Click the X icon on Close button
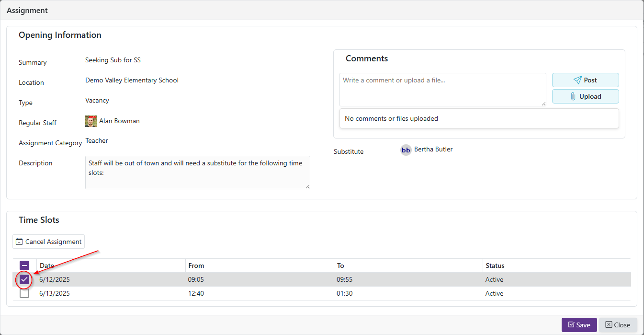 609,325
